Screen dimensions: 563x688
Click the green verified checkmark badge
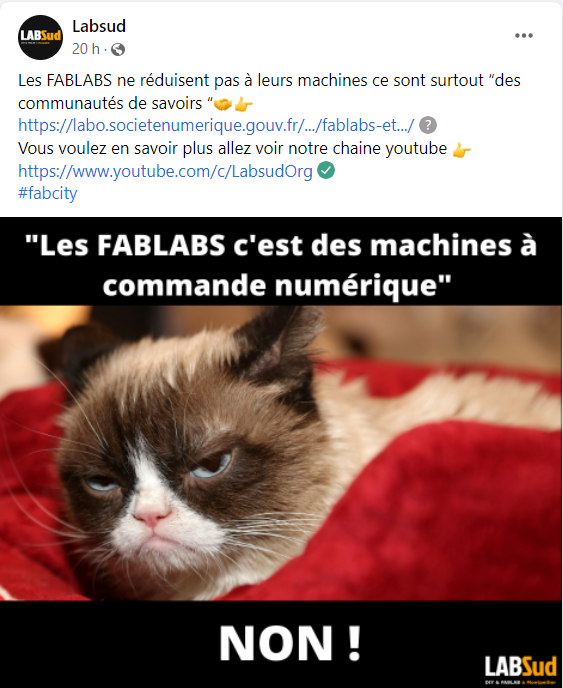[x=326, y=170]
